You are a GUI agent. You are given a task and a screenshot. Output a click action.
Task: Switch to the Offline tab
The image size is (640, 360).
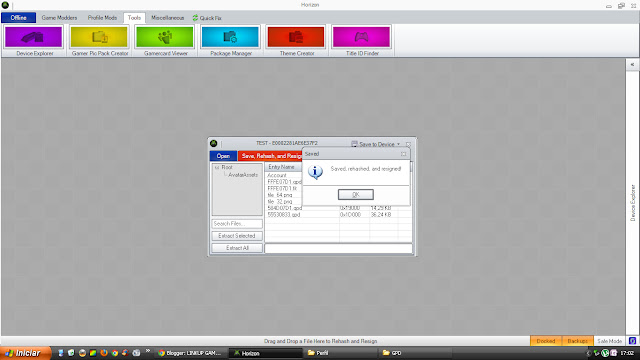(18, 18)
